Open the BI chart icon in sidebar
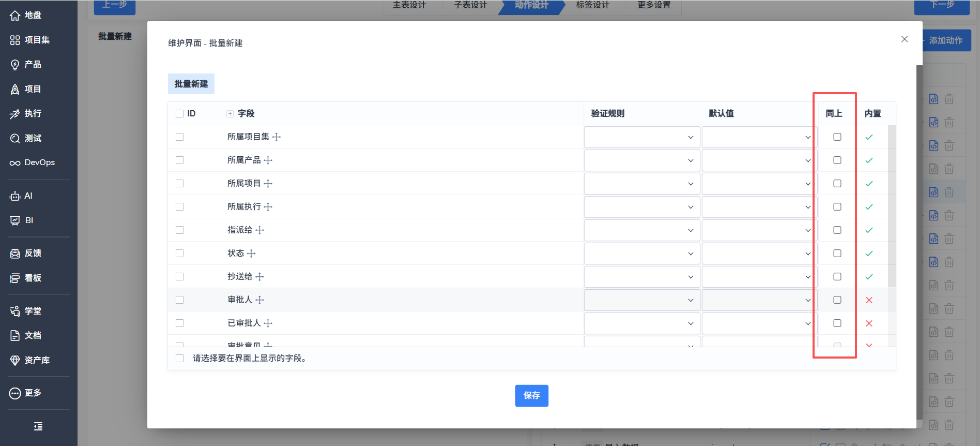Viewport: 980px width, 446px height. click(x=15, y=220)
